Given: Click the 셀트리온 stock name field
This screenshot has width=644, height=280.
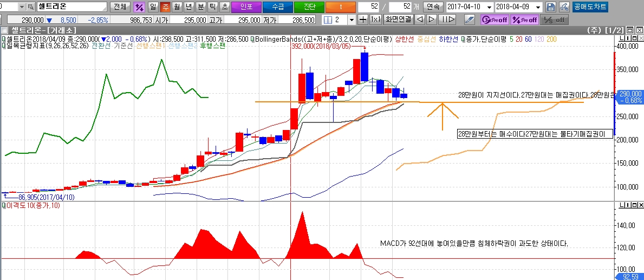Looking at the screenshot, I should tap(71, 7).
